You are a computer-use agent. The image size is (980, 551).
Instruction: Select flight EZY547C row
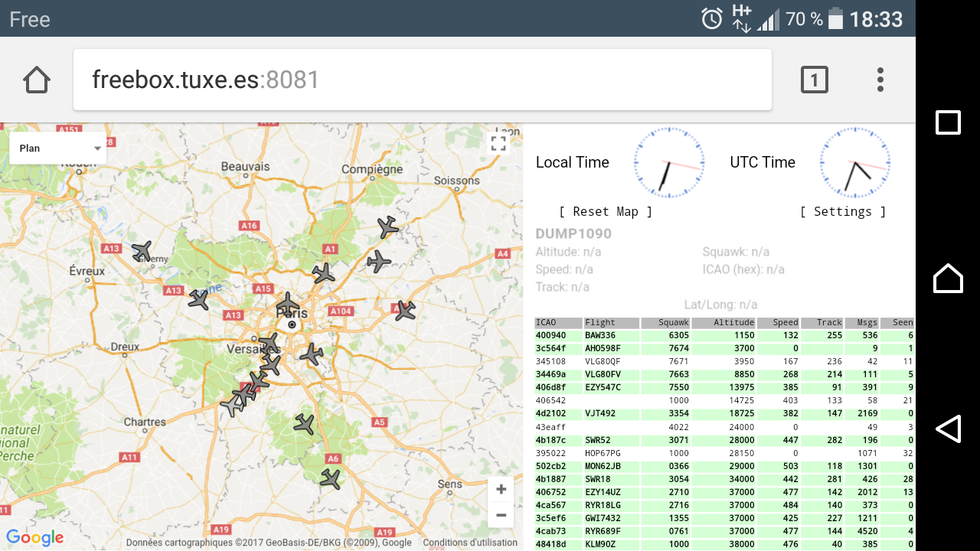pos(724,387)
